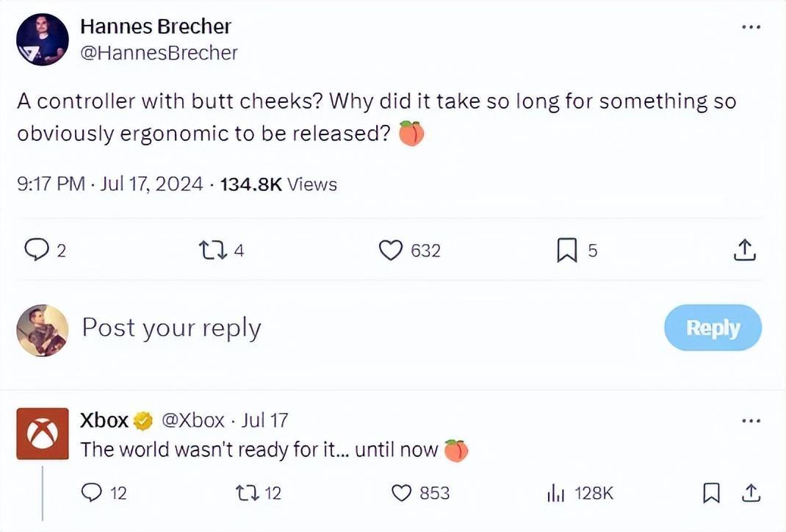Bookmark the Xbox reply
Screen dimensions: 786x532
coord(710,494)
